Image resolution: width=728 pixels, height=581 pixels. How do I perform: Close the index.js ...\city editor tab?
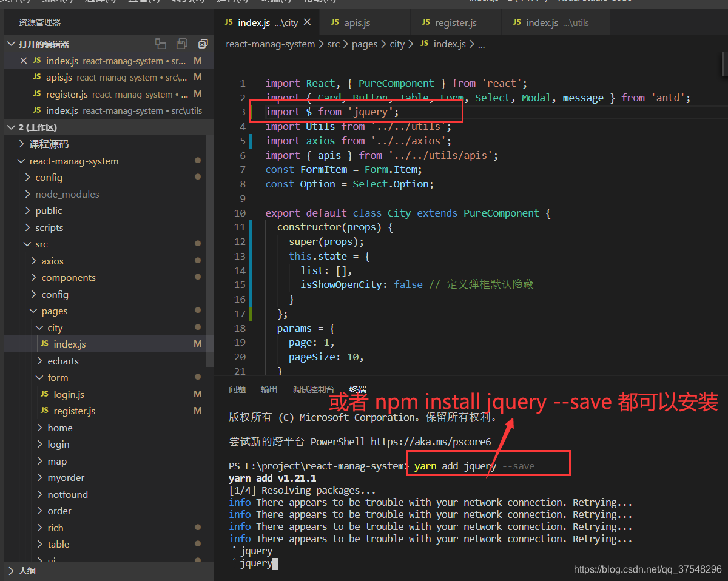pyautogui.click(x=307, y=22)
